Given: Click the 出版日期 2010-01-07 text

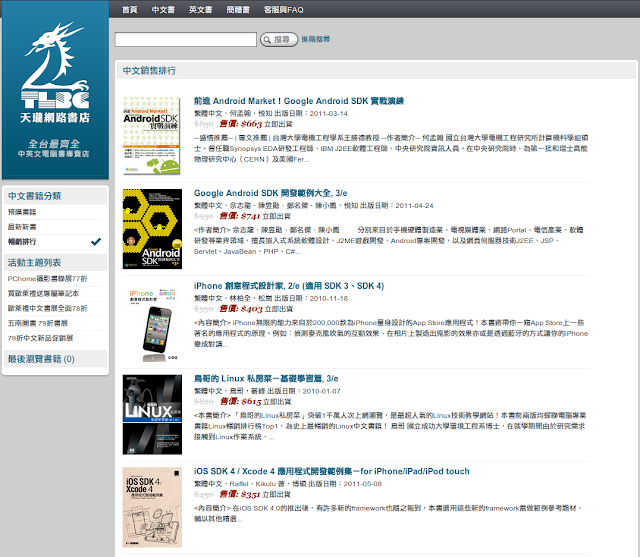Looking at the screenshot, I should pyautogui.click(x=304, y=391).
